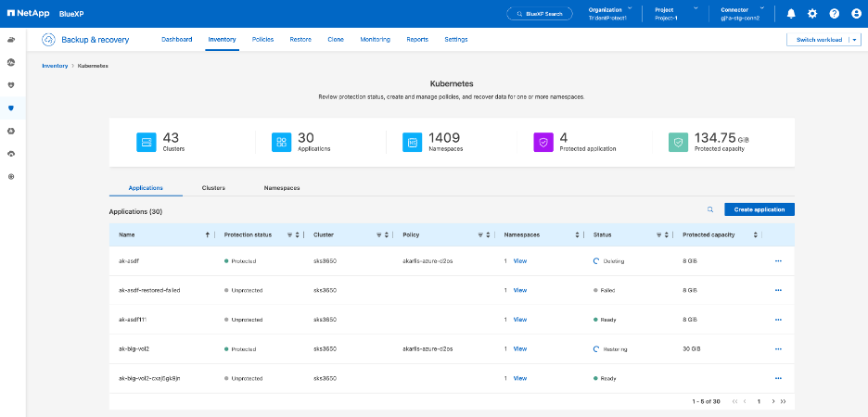Image resolution: width=868 pixels, height=417 pixels.
Task: Open the Reports menu tab
Action: pyautogui.click(x=417, y=40)
